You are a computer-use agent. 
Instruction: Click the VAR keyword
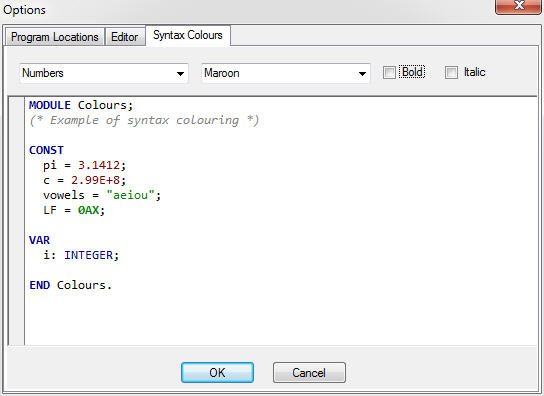[39, 240]
